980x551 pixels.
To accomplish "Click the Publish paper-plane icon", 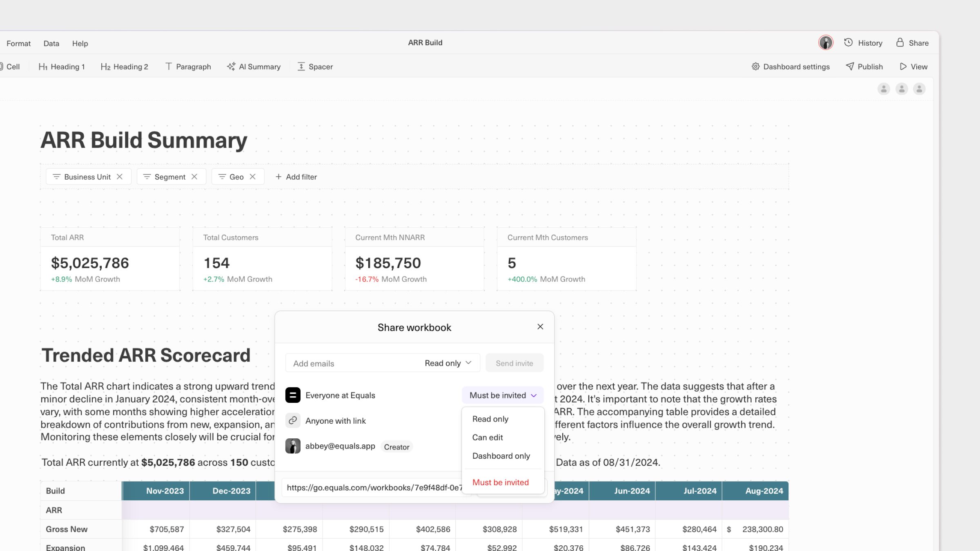I will pos(850,67).
